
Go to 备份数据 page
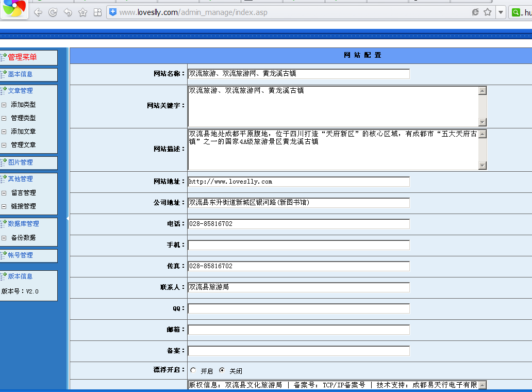coord(23,238)
